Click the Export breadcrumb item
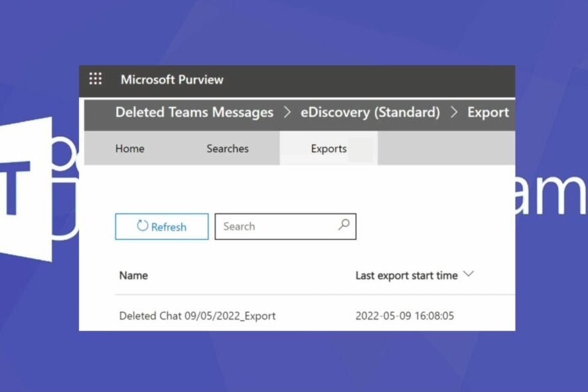The width and height of the screenshot is (588, 392). pyautogui.click(x=488, y=112)
